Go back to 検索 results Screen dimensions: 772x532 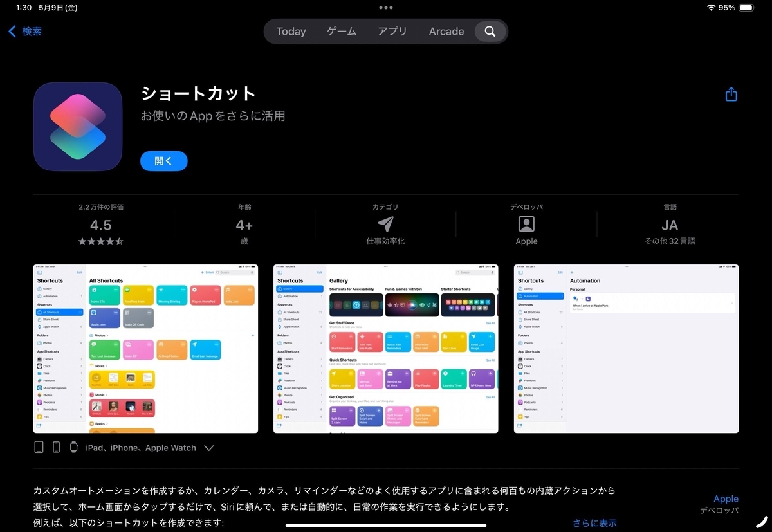(x=25, y=31)
